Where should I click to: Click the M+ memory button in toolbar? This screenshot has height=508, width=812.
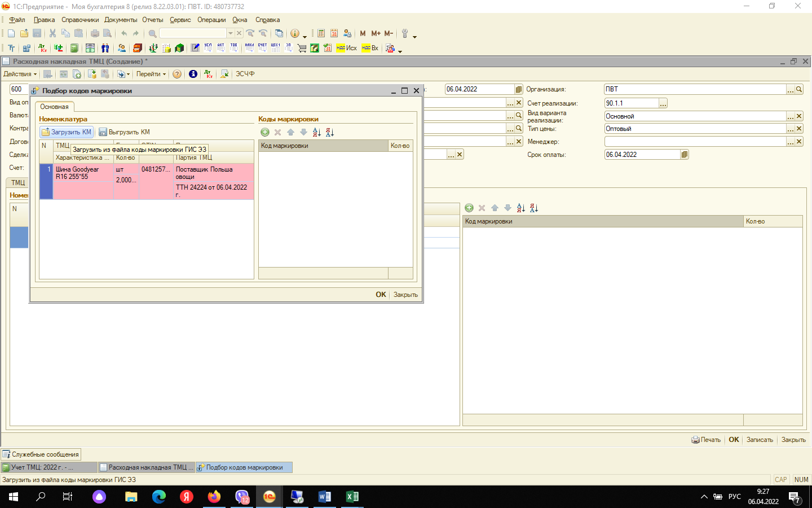coord(376,33)
